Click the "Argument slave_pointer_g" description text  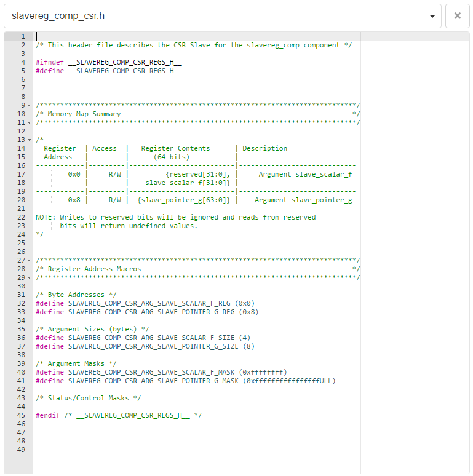pos(303,200)
